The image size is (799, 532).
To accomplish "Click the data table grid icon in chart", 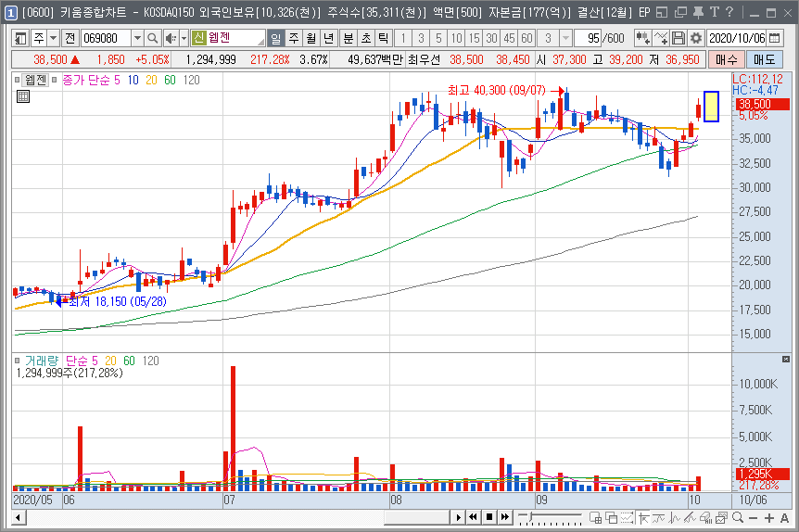I will click(23, 96).
